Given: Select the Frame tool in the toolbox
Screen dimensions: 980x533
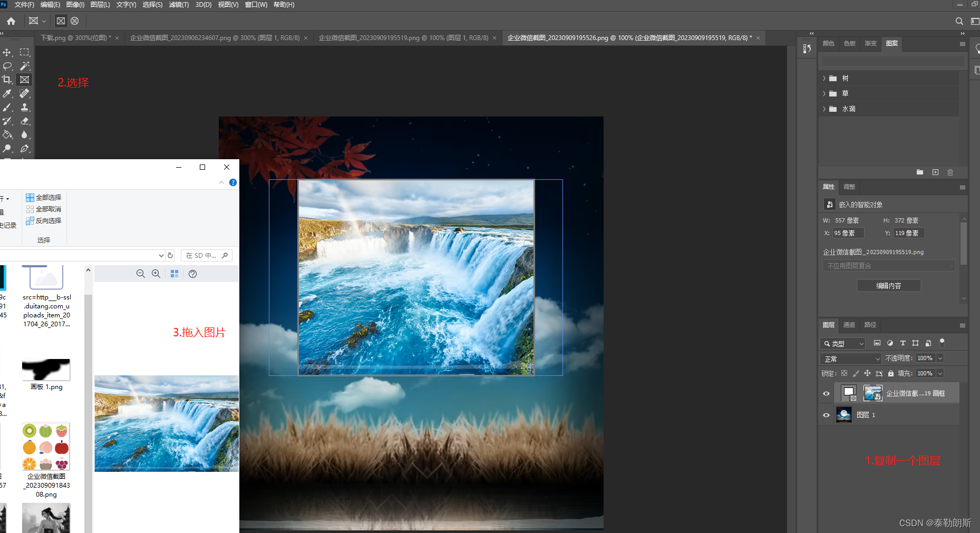Looking at the screenshot, I should (x=25, y=80).
